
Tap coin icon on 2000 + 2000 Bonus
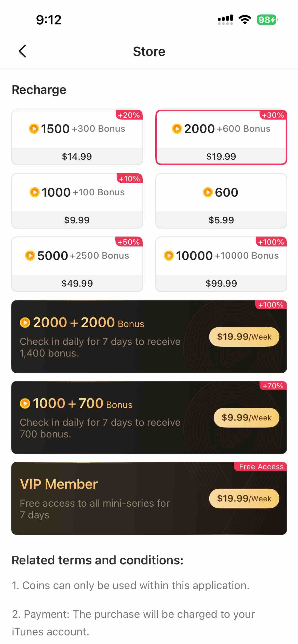point(25,323)
